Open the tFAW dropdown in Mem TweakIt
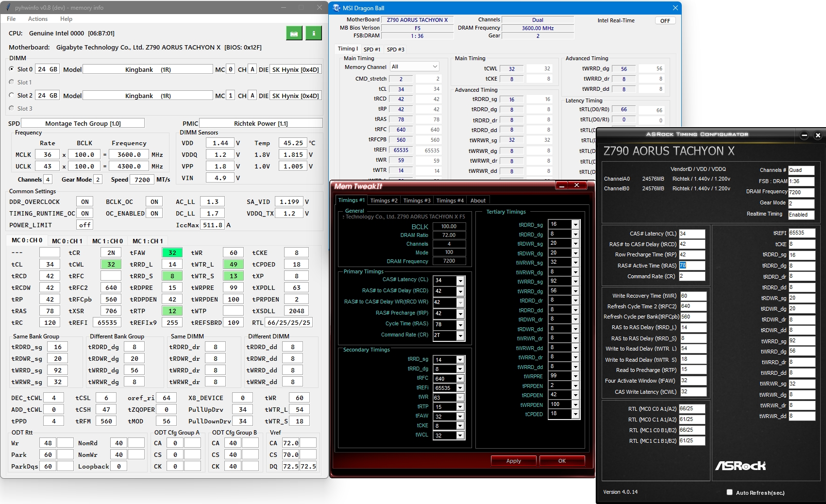 coord(460,417)
